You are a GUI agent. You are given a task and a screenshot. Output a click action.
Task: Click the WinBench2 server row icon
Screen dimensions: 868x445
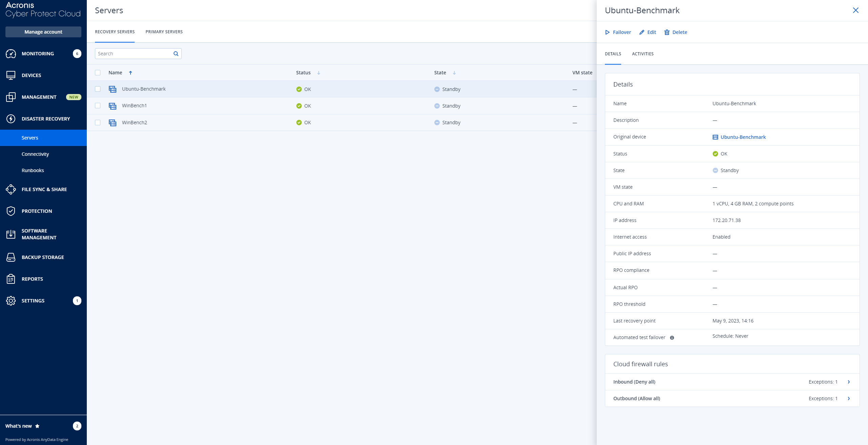point(113,123)
